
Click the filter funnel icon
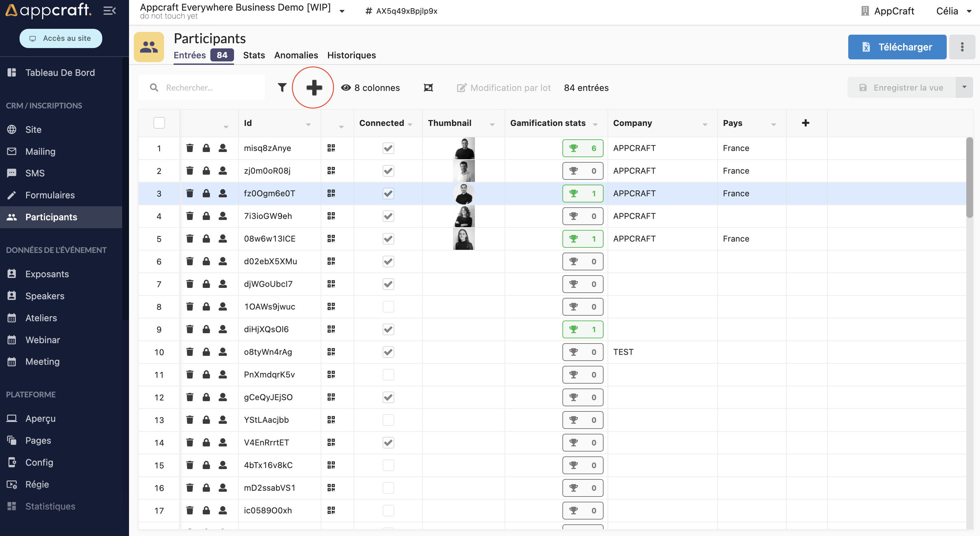[282, 88]
